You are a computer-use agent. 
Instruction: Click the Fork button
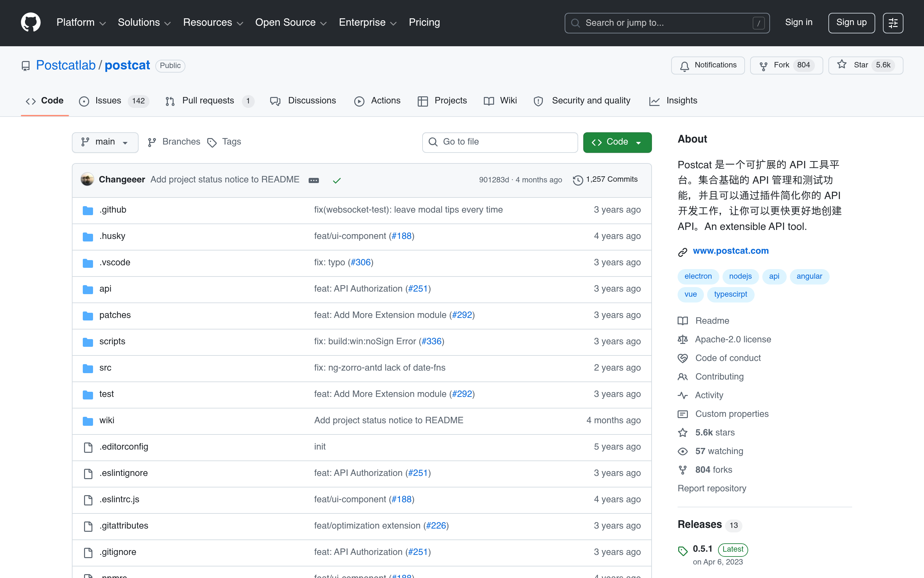(786, 66)
